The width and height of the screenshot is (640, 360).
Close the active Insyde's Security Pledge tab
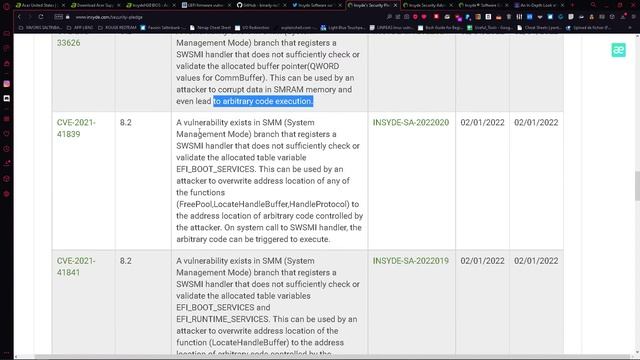click(x=395, y=5)
